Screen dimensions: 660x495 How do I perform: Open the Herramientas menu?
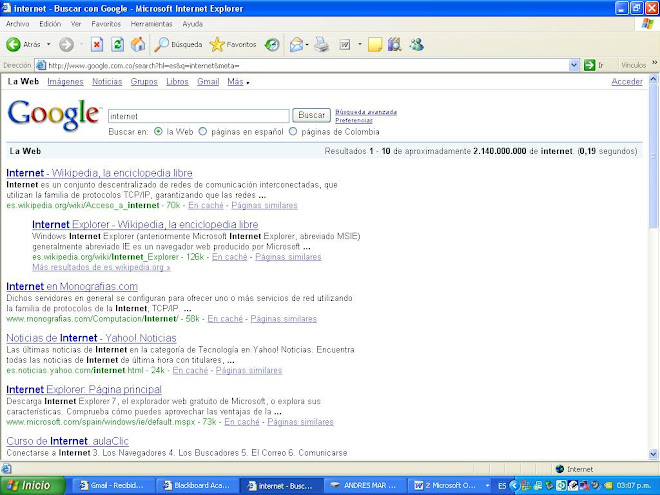(152, 24)
